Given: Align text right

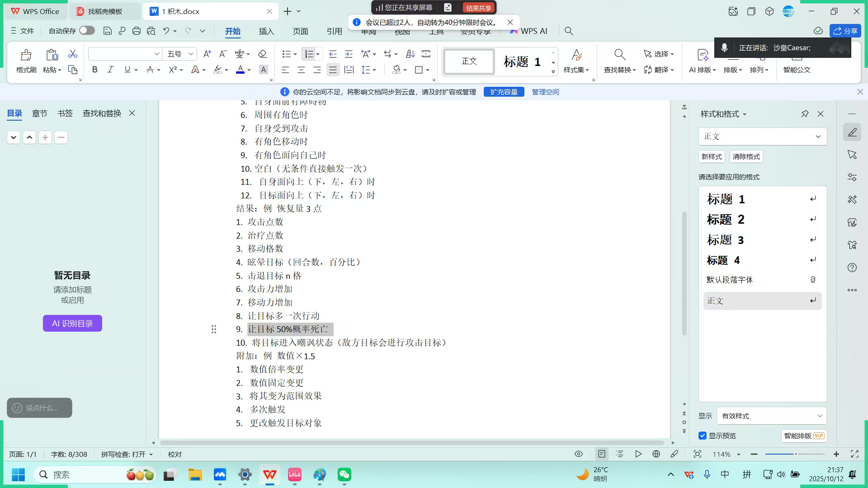Looking at the screenshot, I should point(317,70).
